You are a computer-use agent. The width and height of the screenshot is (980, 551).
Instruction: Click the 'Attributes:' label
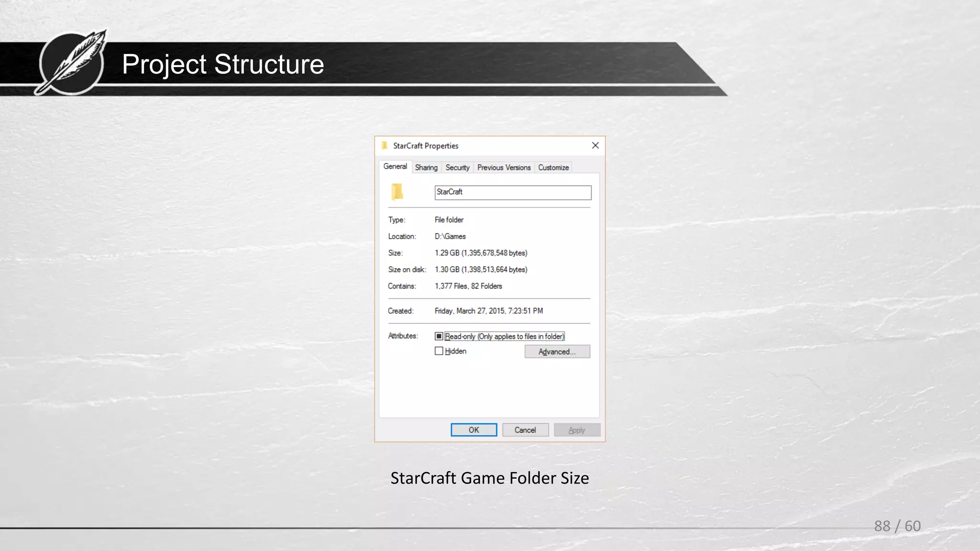403,336
